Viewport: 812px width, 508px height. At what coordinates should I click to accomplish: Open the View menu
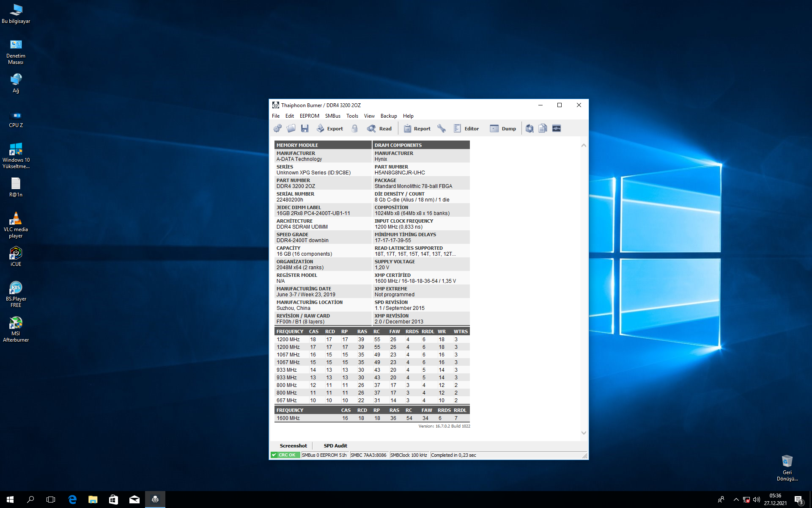click(369, 116)
